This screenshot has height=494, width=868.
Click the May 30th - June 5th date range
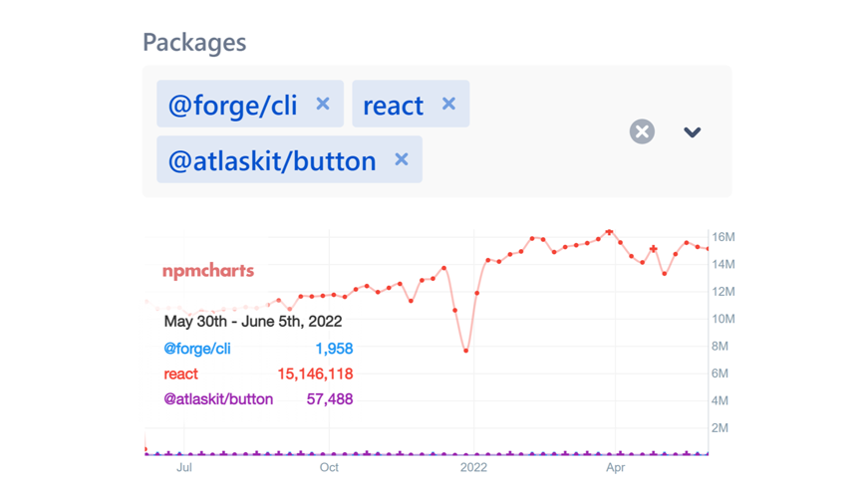point(253,322)
